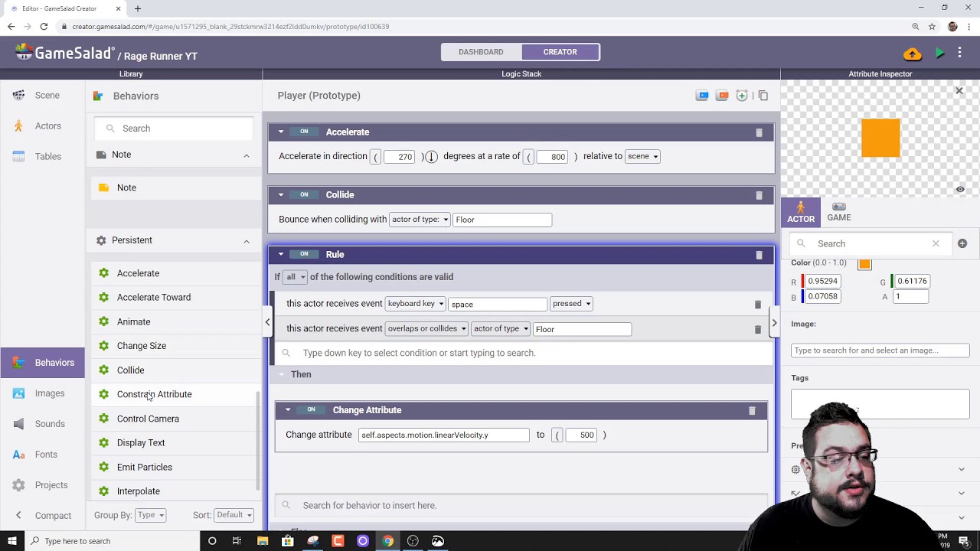Viewport: 980px width, 551px height.
Task: Open Projects in the left sidebar
Action: 42,485
